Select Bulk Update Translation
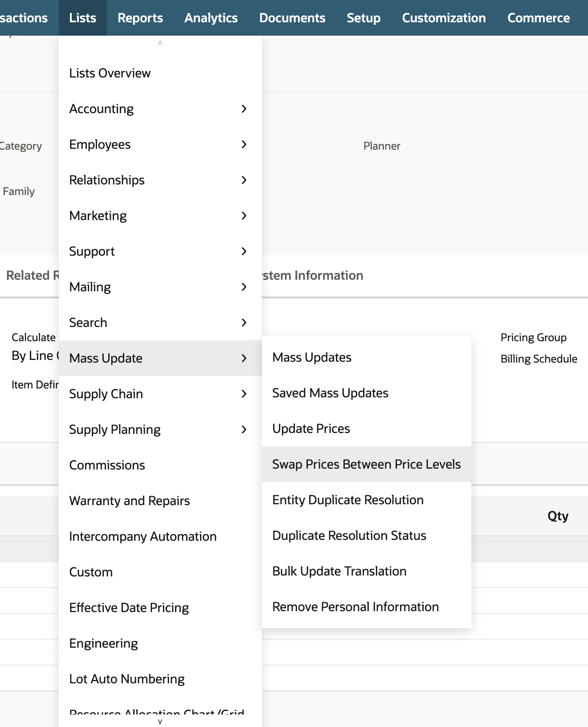 pyautogui.click(x=367, y=571)
